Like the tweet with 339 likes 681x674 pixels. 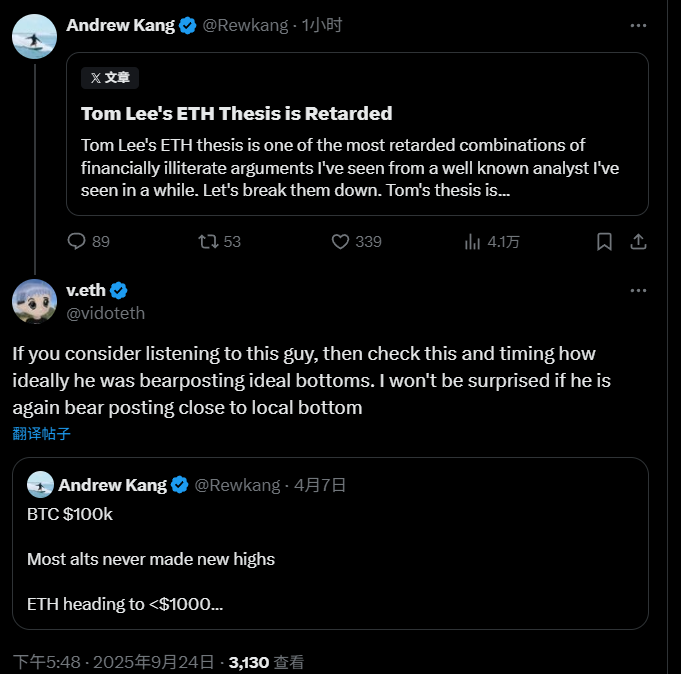(x=340, y=241)
